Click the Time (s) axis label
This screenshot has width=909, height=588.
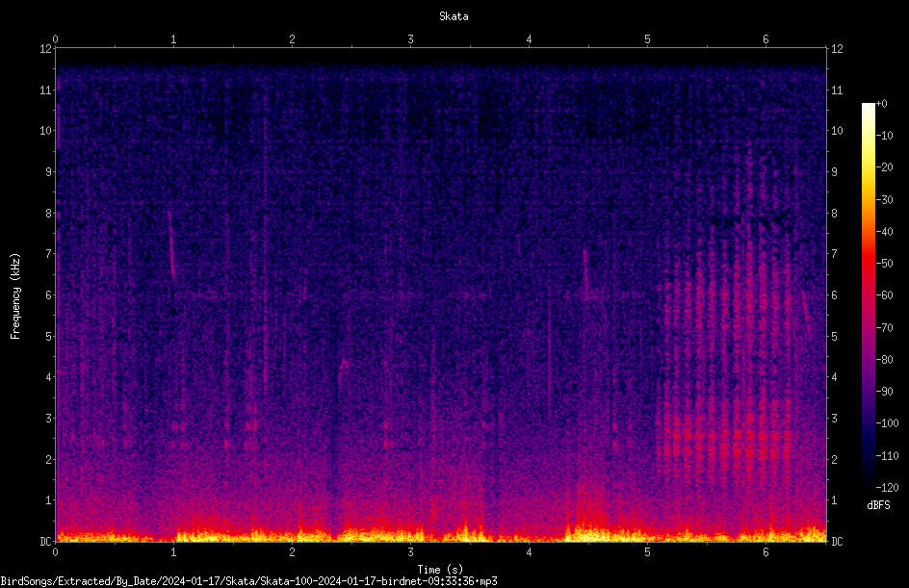point(440,570)
